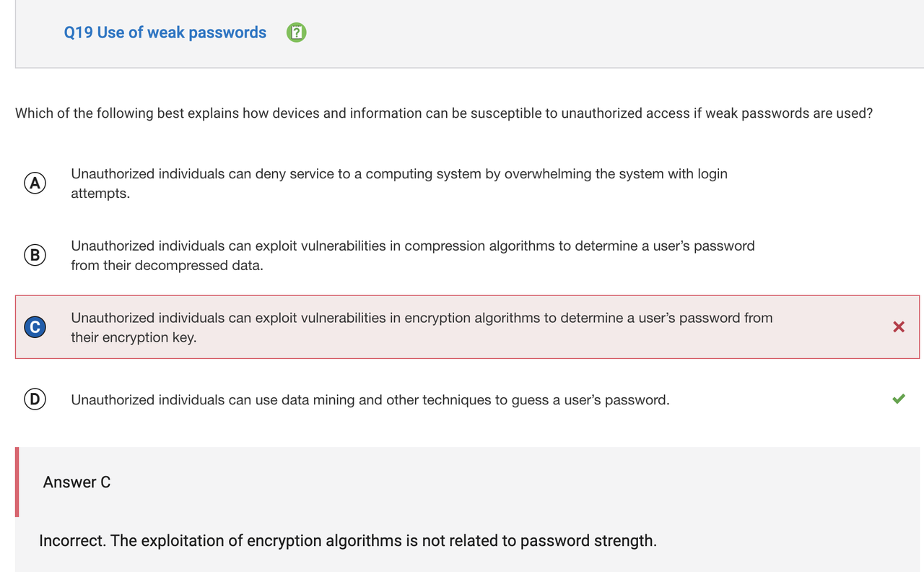Click the green checkmark beside option D
The height and width of the screenshot is (572, 924).
coord(899,399)
